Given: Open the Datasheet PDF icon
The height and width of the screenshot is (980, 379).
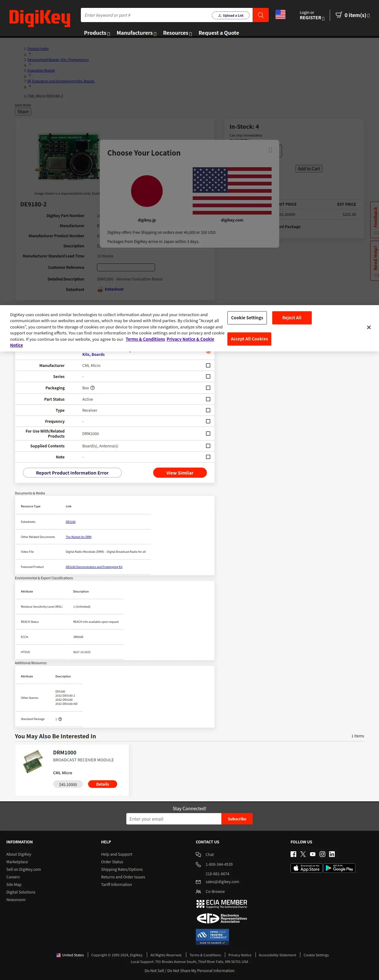Looking at the screenshot, I should coord(100,290).
